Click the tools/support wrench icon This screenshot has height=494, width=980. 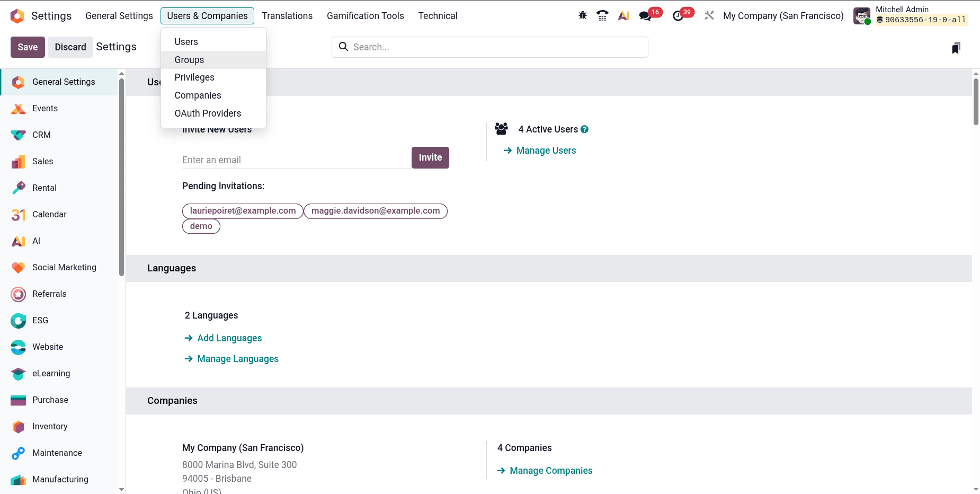coord(709,15)
